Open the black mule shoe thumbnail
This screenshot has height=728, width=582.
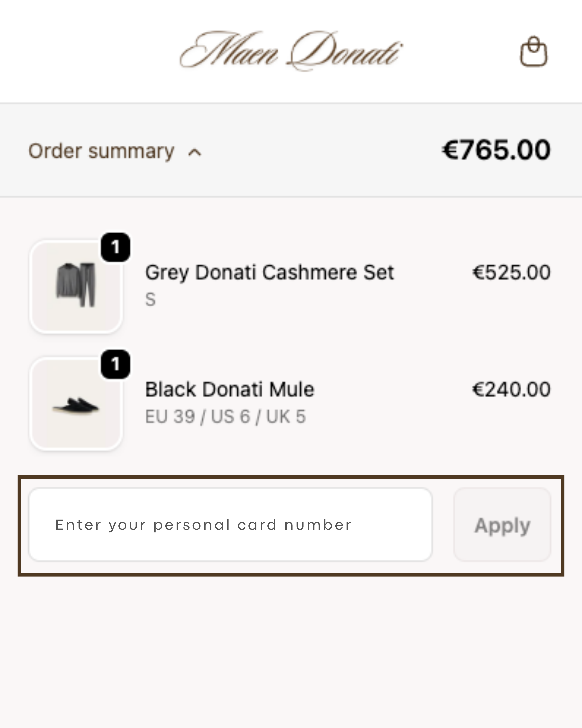pyautogui.click(x=76, y=404)
